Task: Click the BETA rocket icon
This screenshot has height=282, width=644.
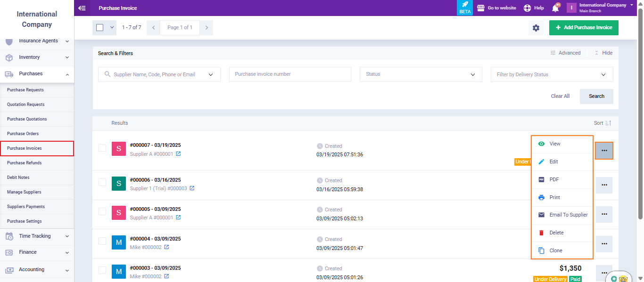Action: click(465, 8)
